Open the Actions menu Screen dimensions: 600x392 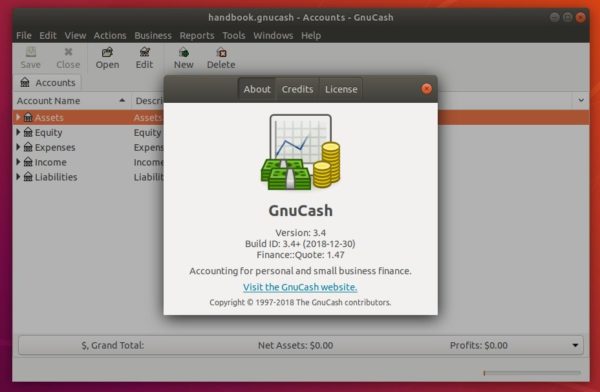[x=110, y=36]
